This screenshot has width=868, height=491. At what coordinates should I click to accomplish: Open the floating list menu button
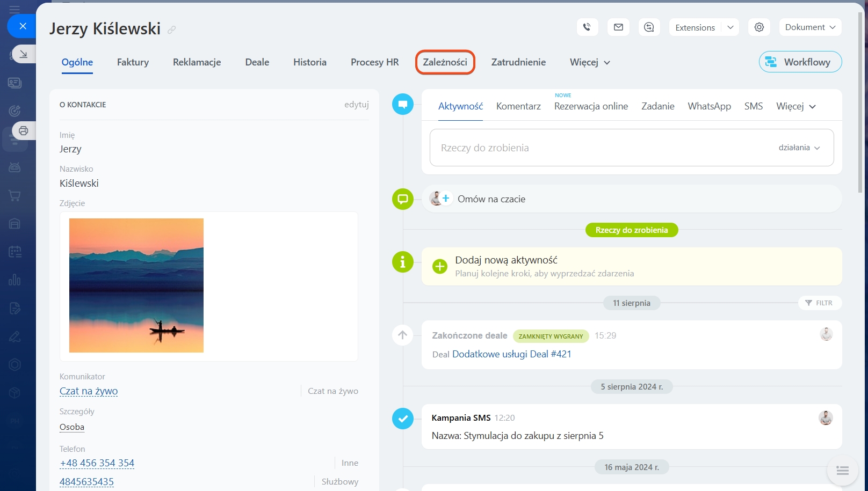click(842, 471)
